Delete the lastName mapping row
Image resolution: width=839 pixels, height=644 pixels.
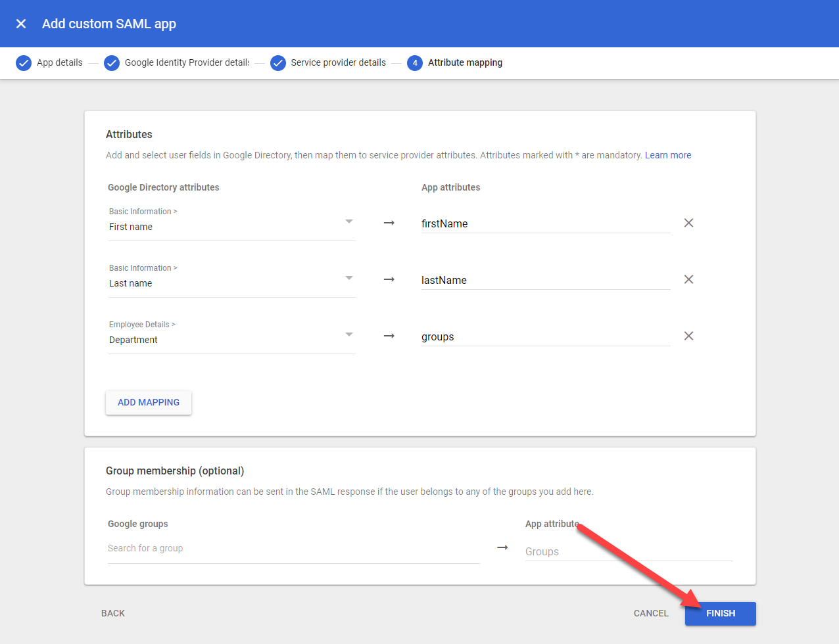[x=688, y=279]
